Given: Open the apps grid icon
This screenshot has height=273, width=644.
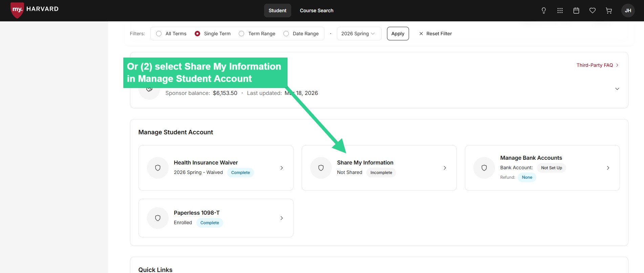Looking at the screenshot, I should click(560, 11).
